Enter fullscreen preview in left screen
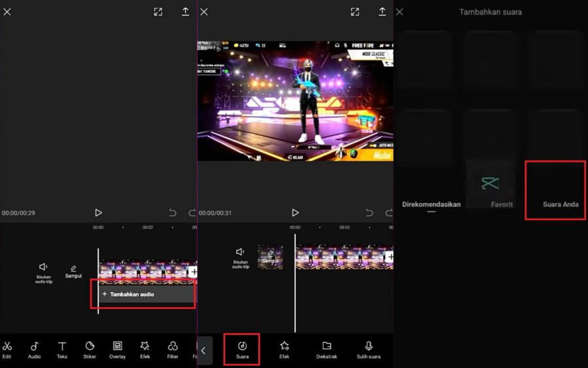This screenshot has height=368, width=588. [x=158, y=12]
